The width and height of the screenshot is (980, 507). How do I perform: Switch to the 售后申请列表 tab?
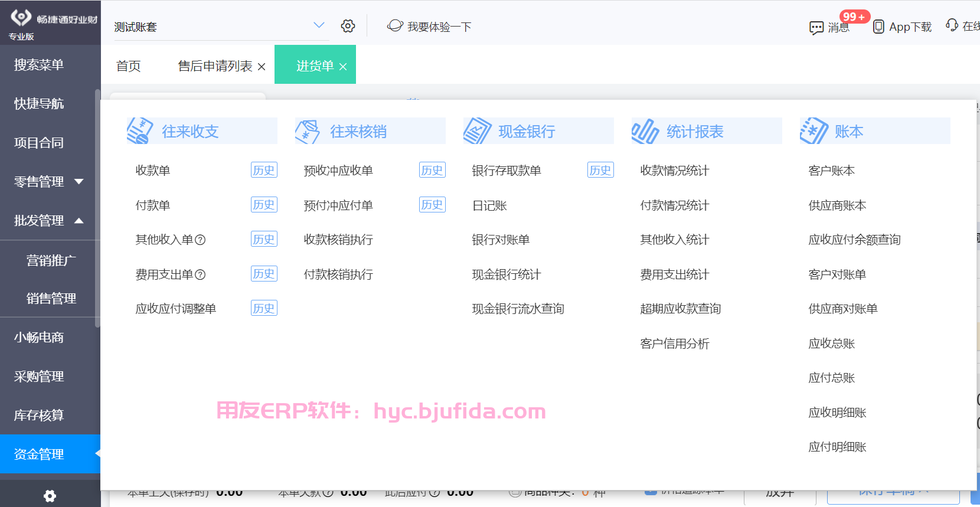click(x=215, y=66)
